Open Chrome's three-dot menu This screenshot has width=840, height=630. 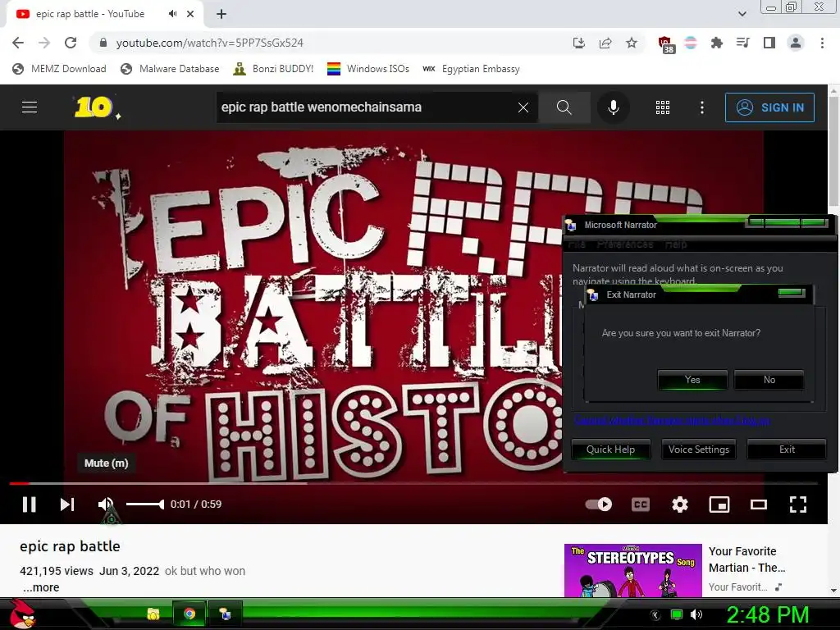tap(822, 43)
